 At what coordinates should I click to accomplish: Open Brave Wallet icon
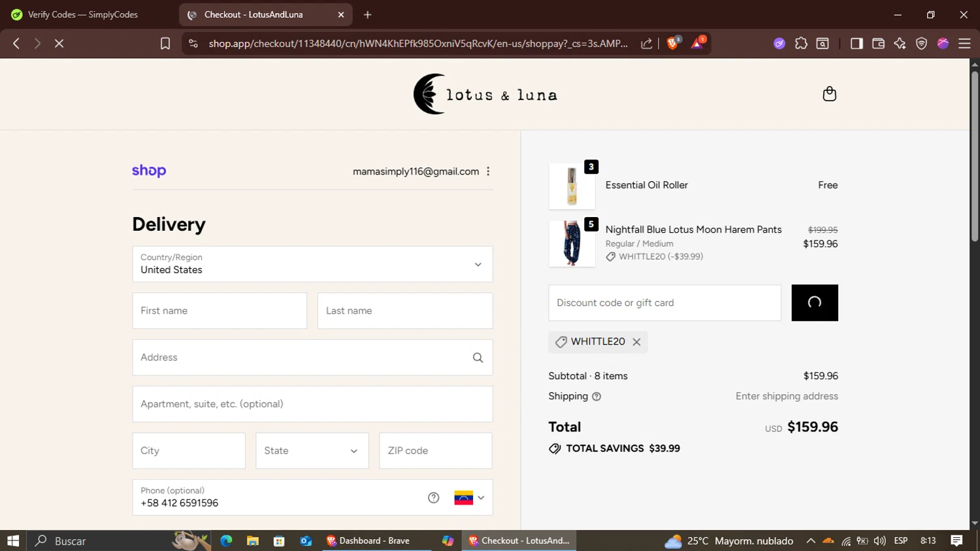[878, 43]
